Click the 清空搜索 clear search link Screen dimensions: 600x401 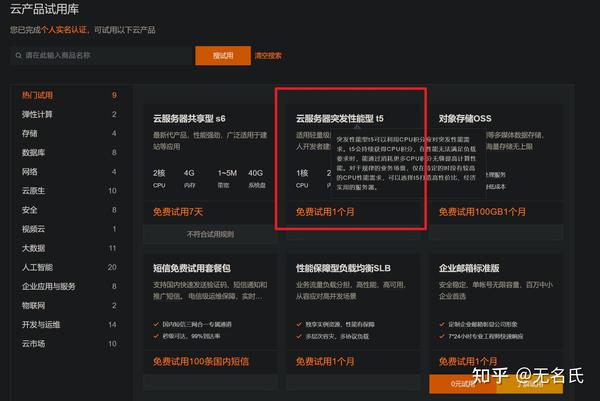point(268,55)
